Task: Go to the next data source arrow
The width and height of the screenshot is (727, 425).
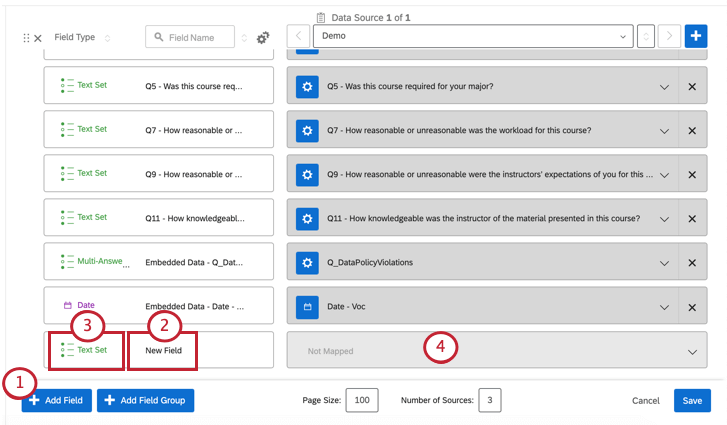Action: point(670,36)
